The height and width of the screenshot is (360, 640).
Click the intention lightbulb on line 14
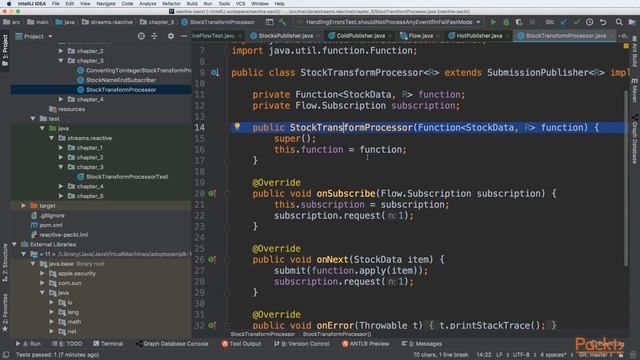click(237, 126)
